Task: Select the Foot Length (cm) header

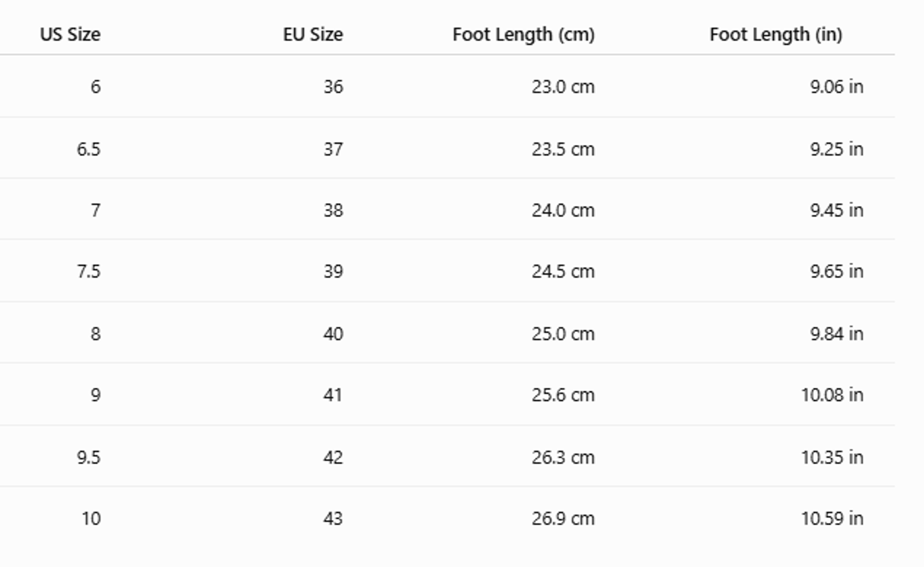Action: (524, 35)
